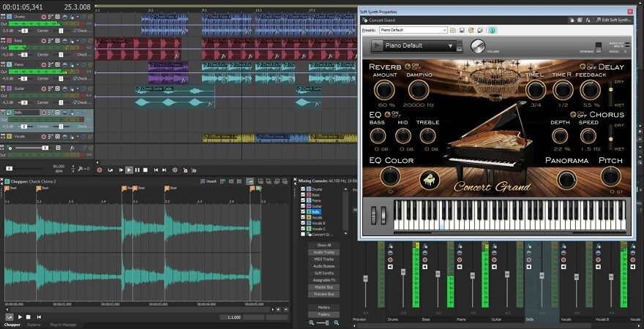This screenshot has height=329, width=644.
Task: Click the Concert Grand piano emblem icon
Action: click(430, 180)
